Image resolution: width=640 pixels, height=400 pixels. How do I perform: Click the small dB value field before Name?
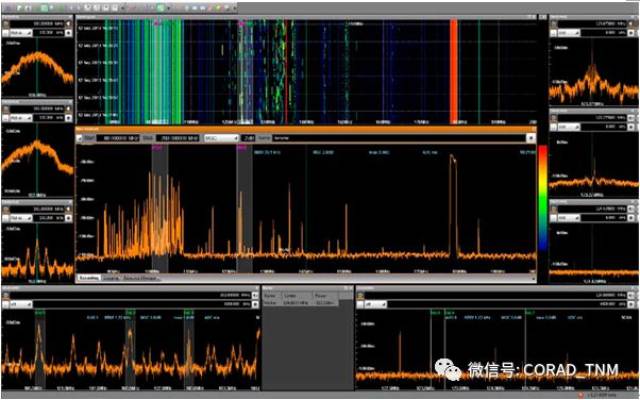[x=248, y=138]
